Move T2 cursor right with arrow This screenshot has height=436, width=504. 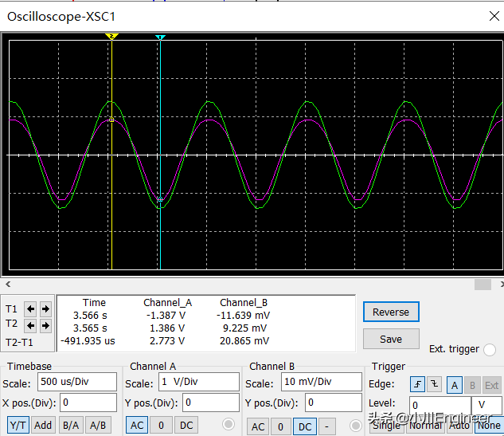click(x=45, y=325)
